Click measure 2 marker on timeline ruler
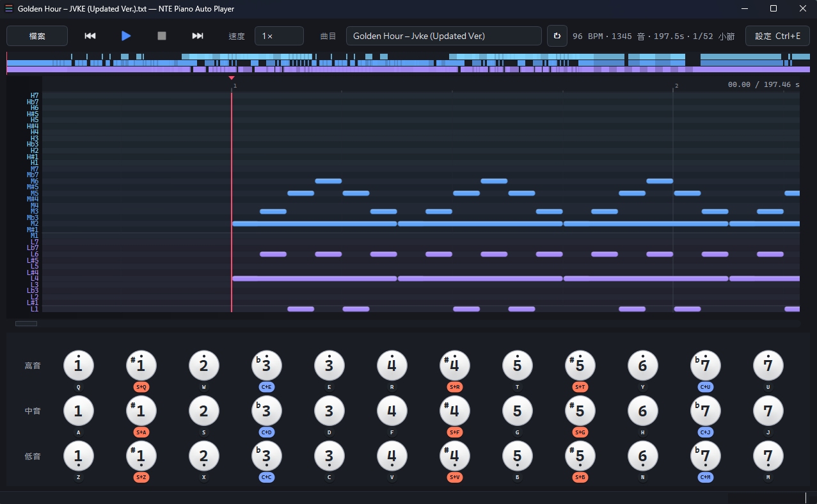The image size is (817, 504). (x=676, y=86)
